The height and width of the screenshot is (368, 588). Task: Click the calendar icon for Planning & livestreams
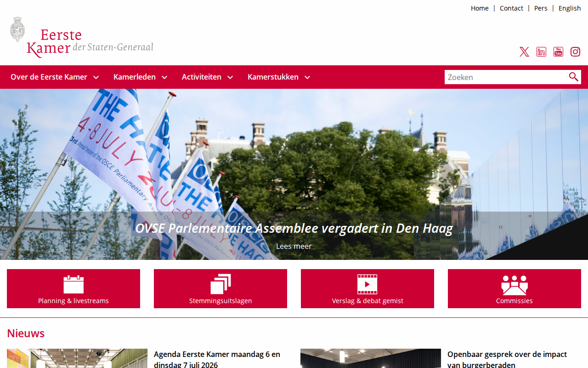(73, 284)
